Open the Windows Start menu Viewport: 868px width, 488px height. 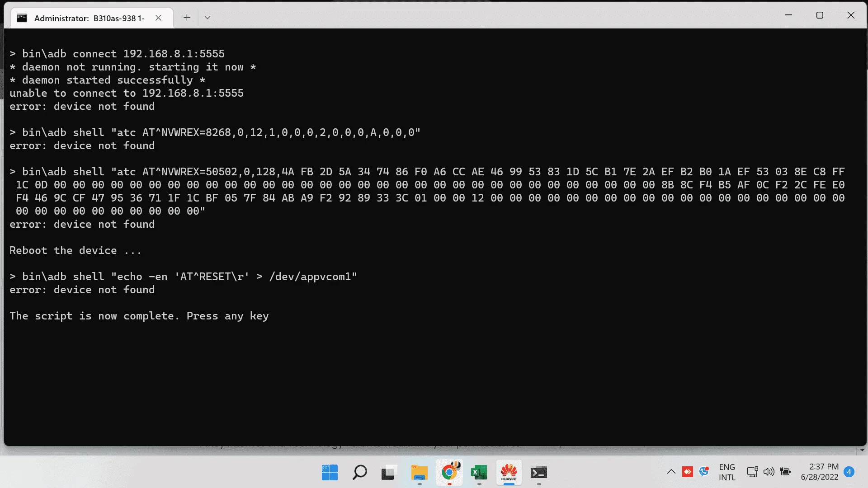330,473
